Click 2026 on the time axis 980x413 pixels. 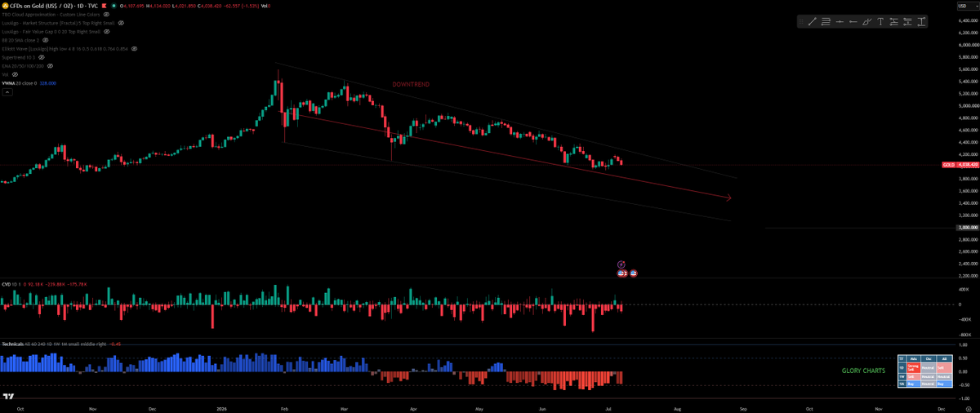coord(221,407)
